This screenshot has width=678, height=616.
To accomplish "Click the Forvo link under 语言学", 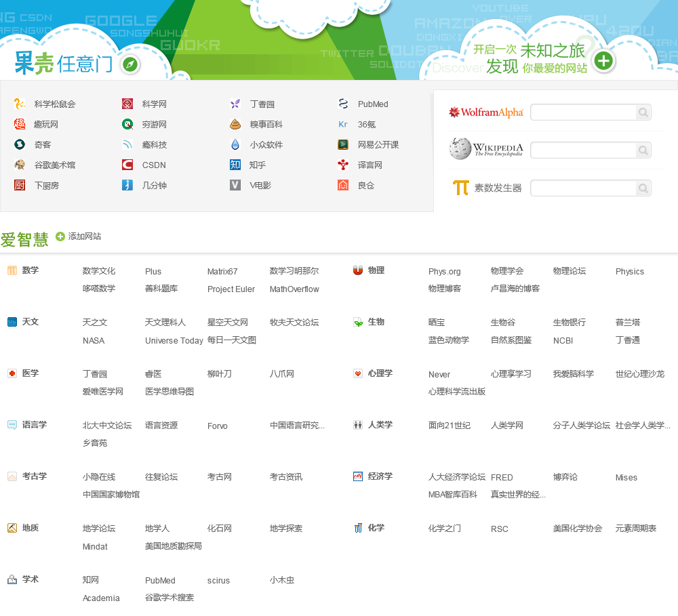I will click(217, 426).
